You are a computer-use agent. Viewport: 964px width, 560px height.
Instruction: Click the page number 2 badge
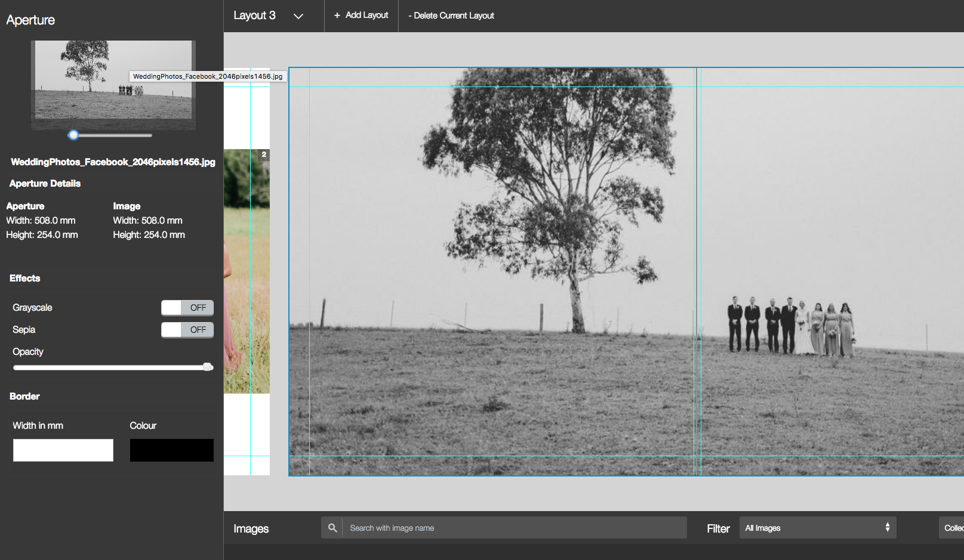[264, 154]
